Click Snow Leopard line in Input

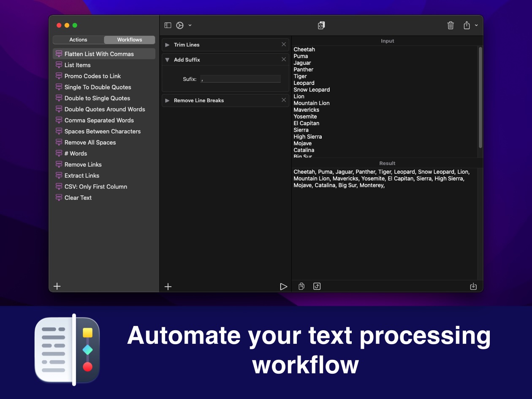[312, 90]
